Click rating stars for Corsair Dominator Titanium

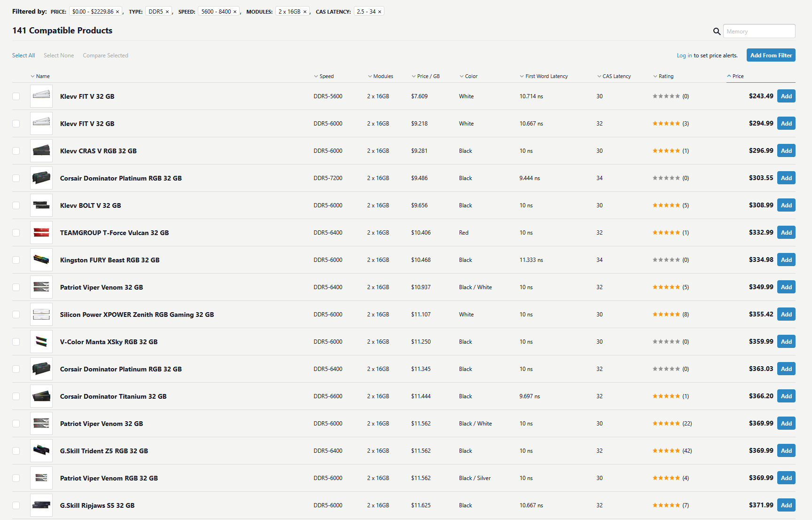pyautogui.click(x=666, y=396)
